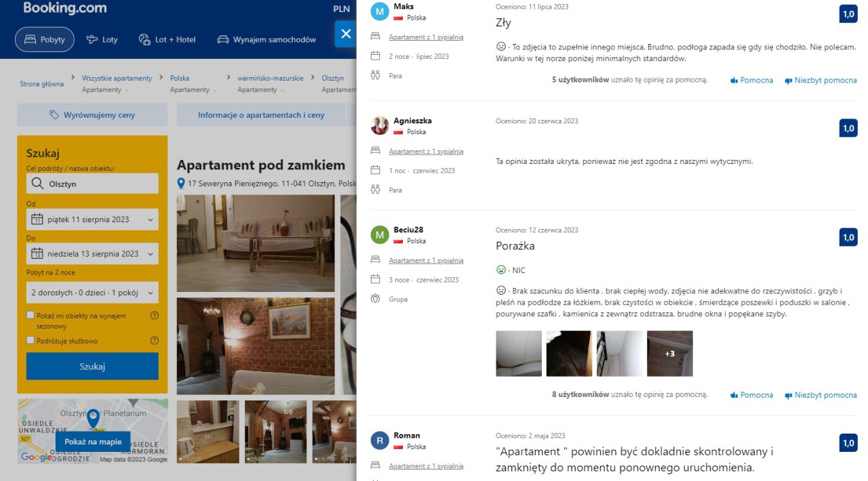Close the reviews panel with the X icon
This screenshot has height=481, width=868.
346,34
